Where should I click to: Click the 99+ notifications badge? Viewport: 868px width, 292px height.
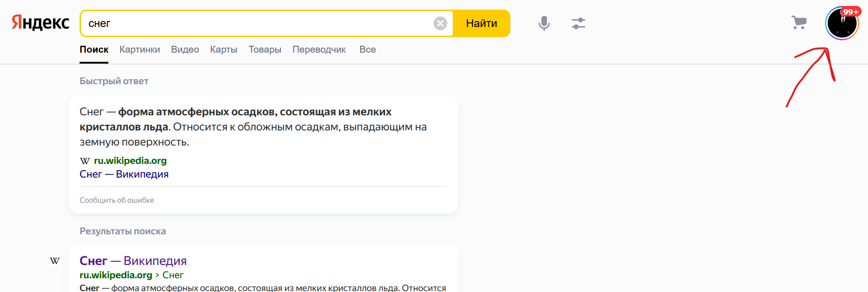pos(851,12)
